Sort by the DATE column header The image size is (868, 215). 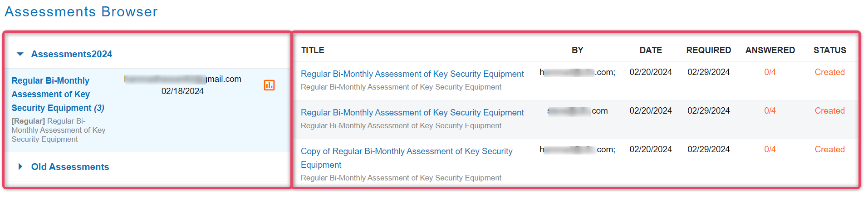coord(651,50)
